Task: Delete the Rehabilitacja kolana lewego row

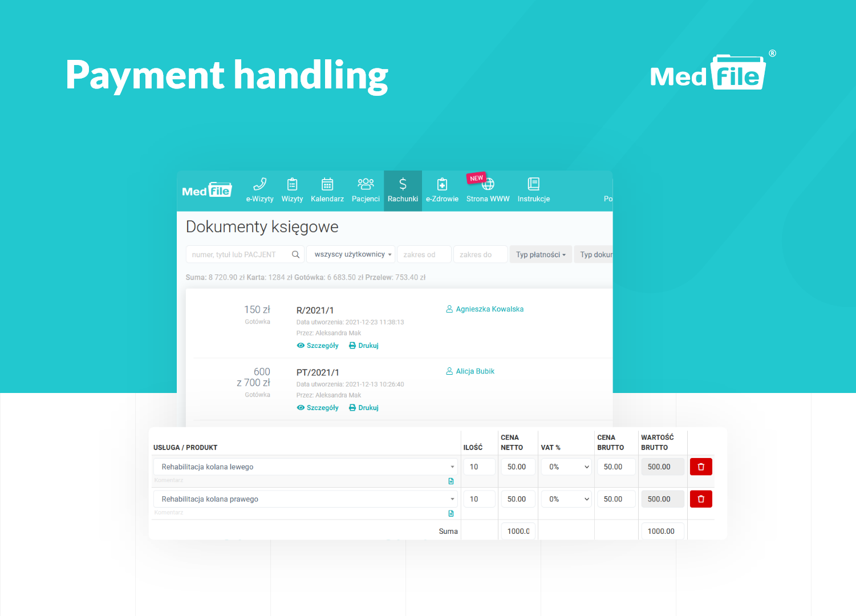Action: tap(700, 466)
